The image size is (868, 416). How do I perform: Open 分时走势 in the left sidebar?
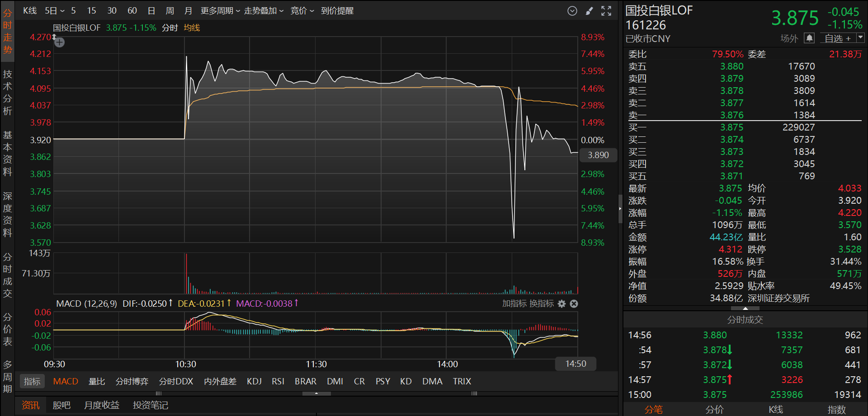tap(8, 31)
